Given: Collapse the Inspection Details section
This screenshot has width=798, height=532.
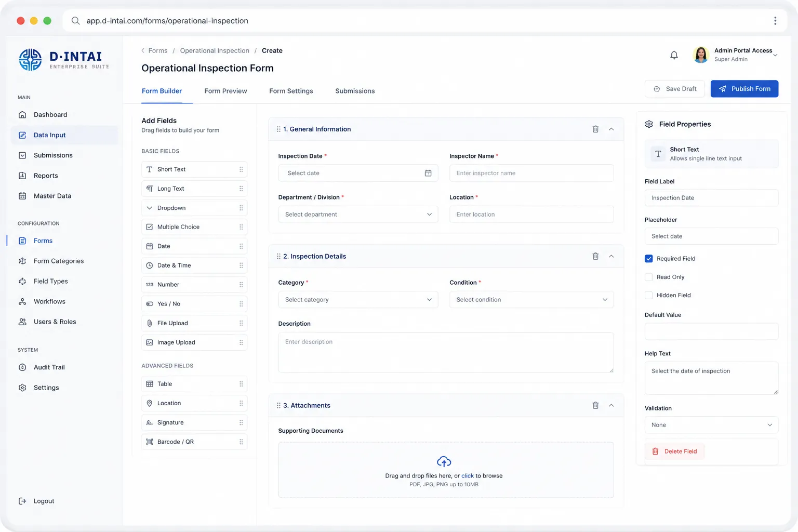Looking at the screenshot, I should point(611,256).
